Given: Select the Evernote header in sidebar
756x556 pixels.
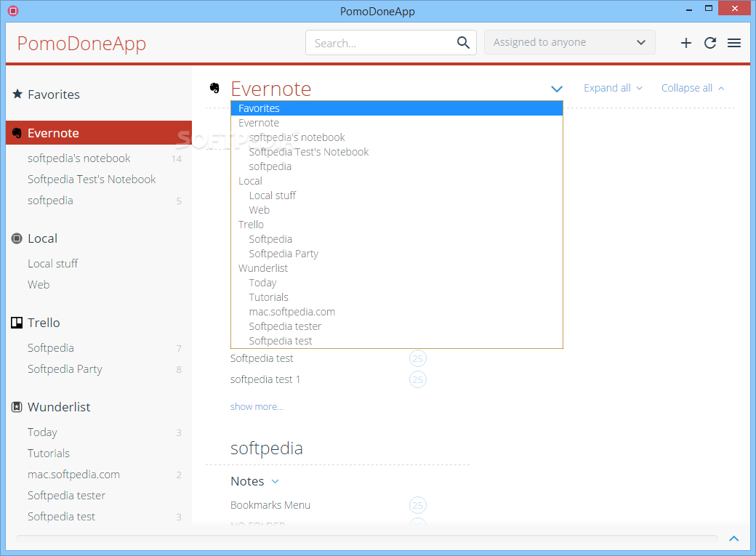Looking at the screenshot, I should 99,133.
